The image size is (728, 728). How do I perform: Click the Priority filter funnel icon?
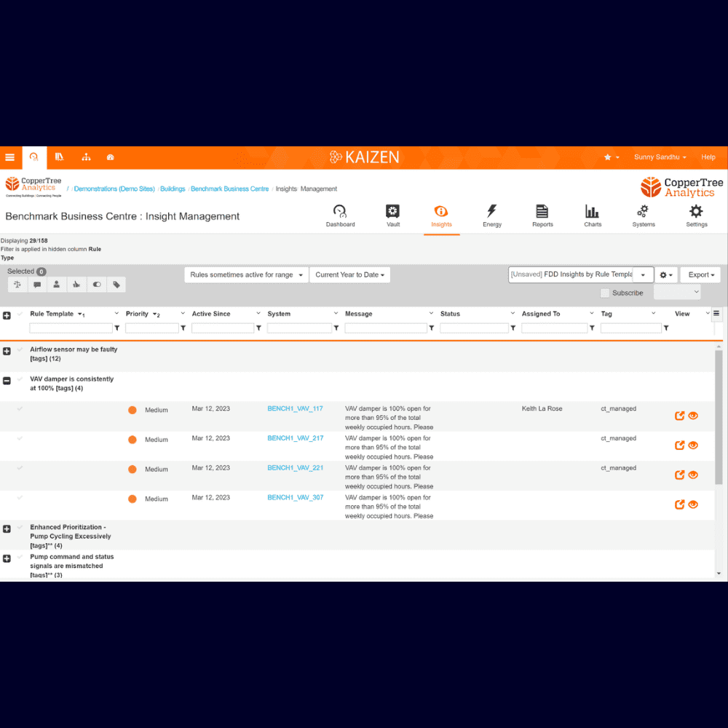183,328
